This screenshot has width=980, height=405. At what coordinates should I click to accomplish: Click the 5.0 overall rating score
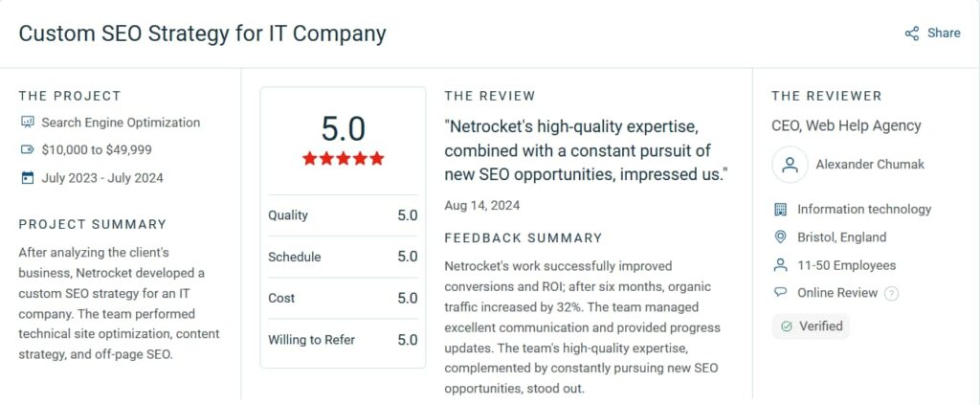click(343, 128)
